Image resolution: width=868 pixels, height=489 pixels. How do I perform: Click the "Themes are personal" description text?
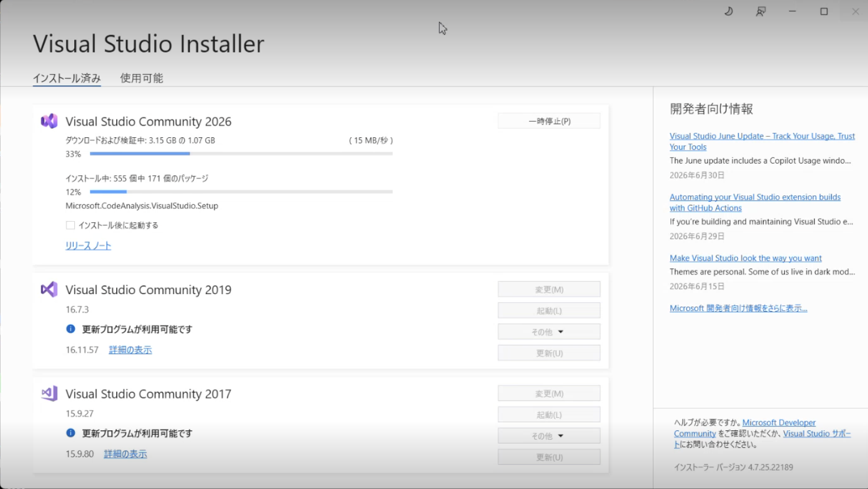point(762,272)
